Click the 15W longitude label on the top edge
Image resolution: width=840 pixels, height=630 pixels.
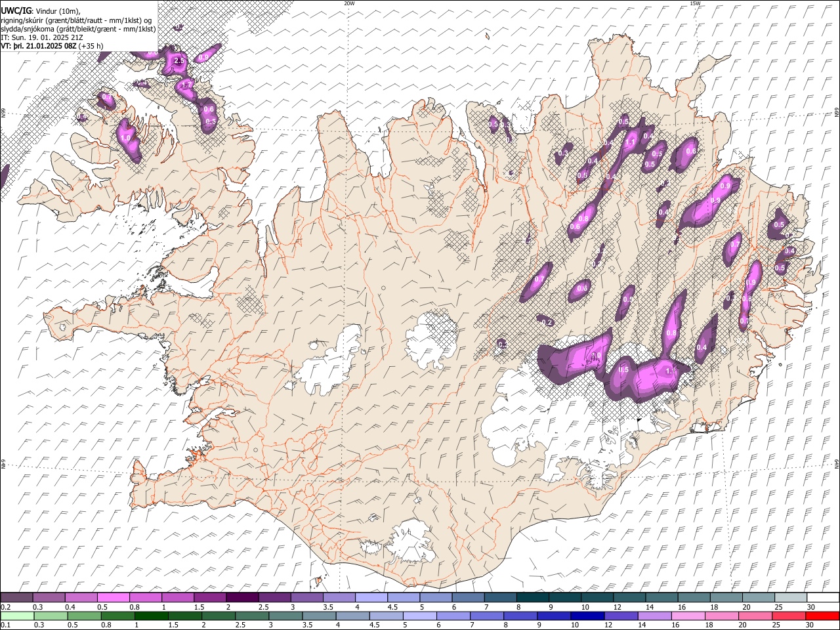coord(695,3)
